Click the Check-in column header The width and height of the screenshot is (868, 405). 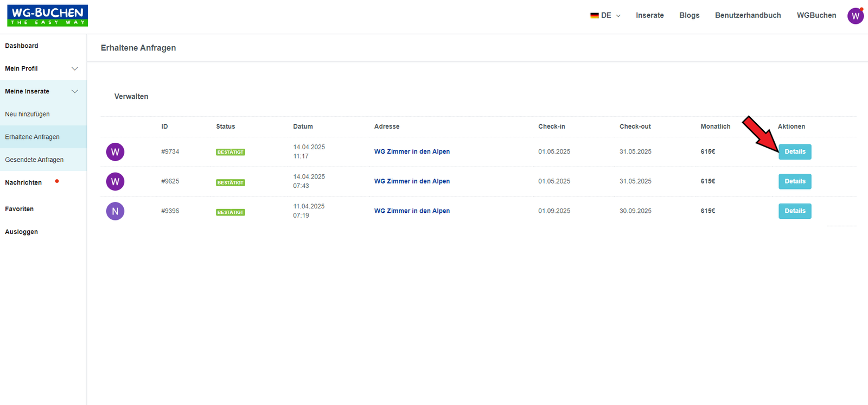[552, 126]
